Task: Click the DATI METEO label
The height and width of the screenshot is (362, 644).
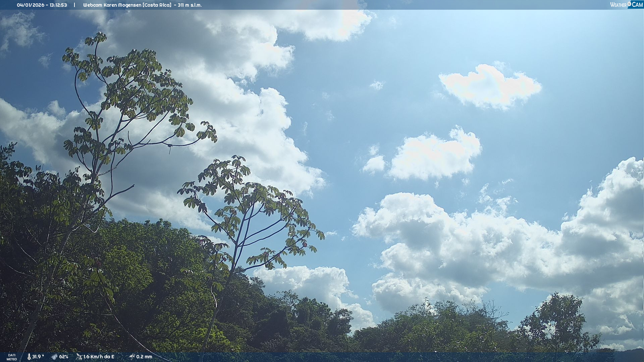Action: (x=12, y=357)
